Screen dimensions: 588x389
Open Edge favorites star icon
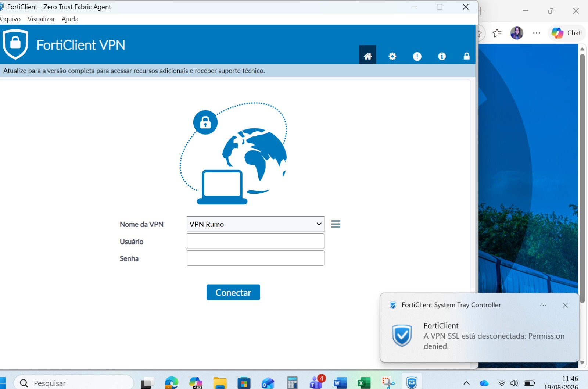tap(497, 33)
